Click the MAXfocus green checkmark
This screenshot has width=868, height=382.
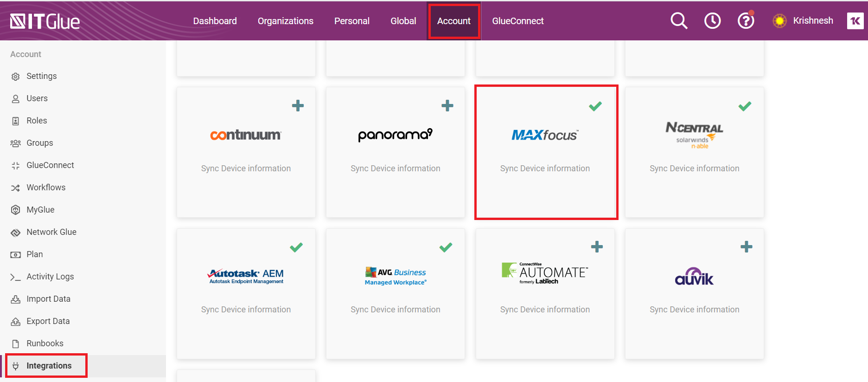595,106
